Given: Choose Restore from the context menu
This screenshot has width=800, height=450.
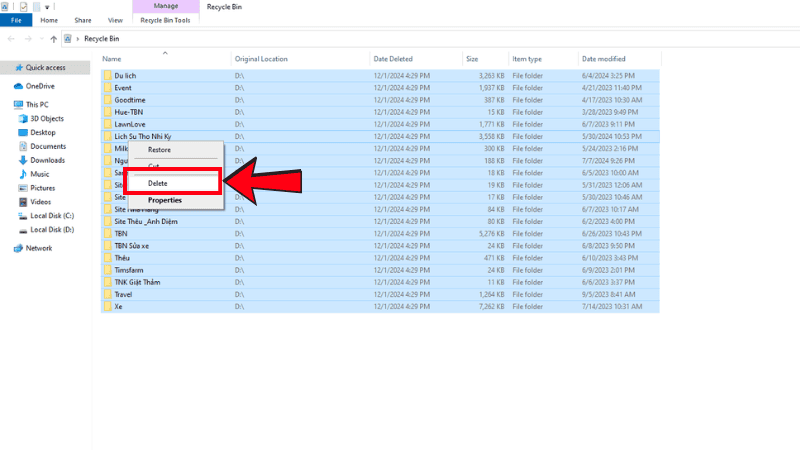Looking at the screenshot, I should [159, 150].
